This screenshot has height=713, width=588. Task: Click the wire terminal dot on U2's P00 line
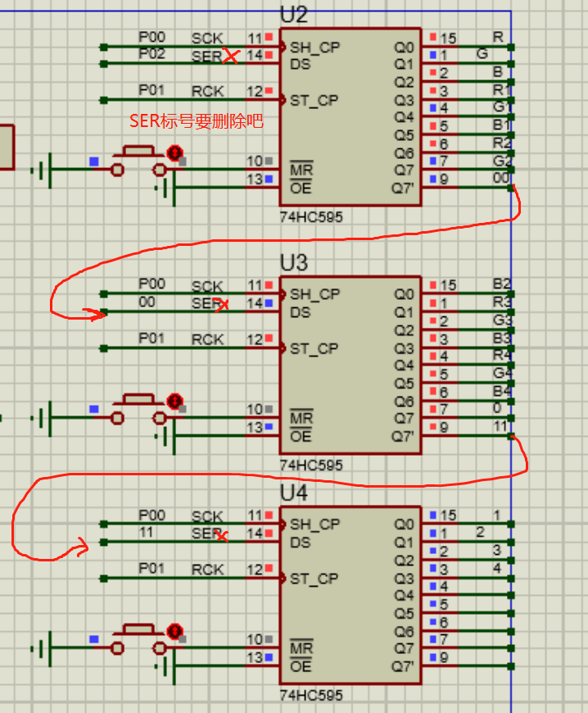104,47
